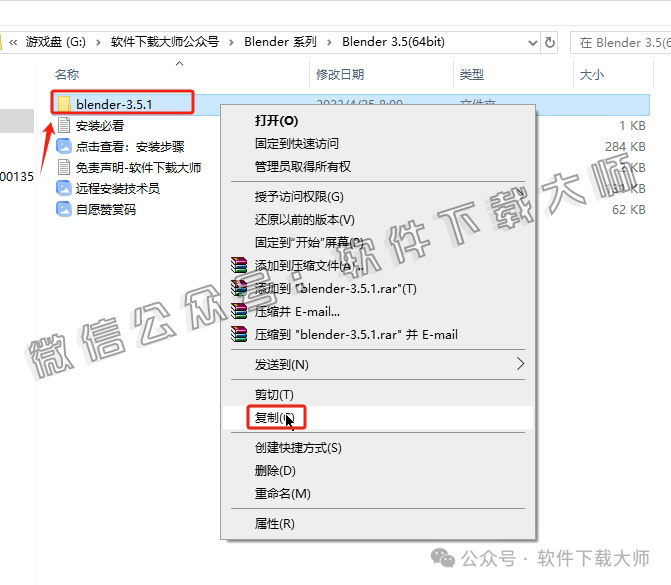Click Blender 3.5(64bit) breadcrumb segment
The height and width of the screenshot is (585, 671).
point(393,42)
